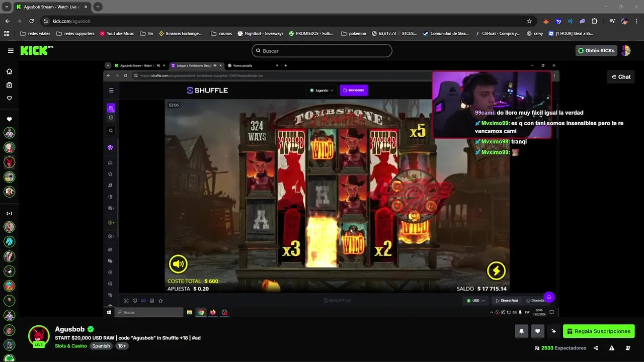
Task: Open the radio-waves live channels sidebar icon
Action: click(x=9, y=213)
